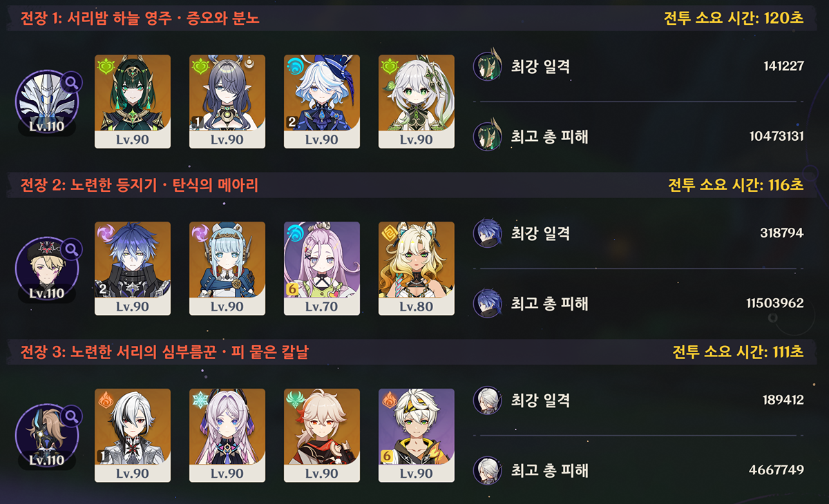This screenshot has height=504, width=829.
Task: Click the 4667749 total damage value
Action: coord(776,470)
